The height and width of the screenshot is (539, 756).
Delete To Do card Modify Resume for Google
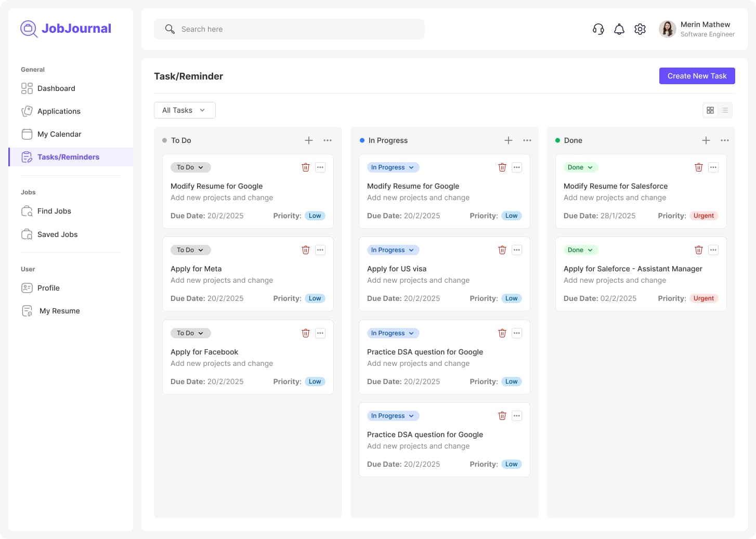(x=306, y=167)
